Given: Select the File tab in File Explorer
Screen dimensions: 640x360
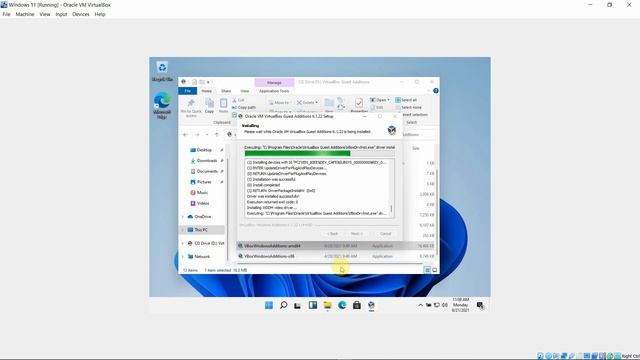Looking at the screenshot, I should (x=188, y=91).
